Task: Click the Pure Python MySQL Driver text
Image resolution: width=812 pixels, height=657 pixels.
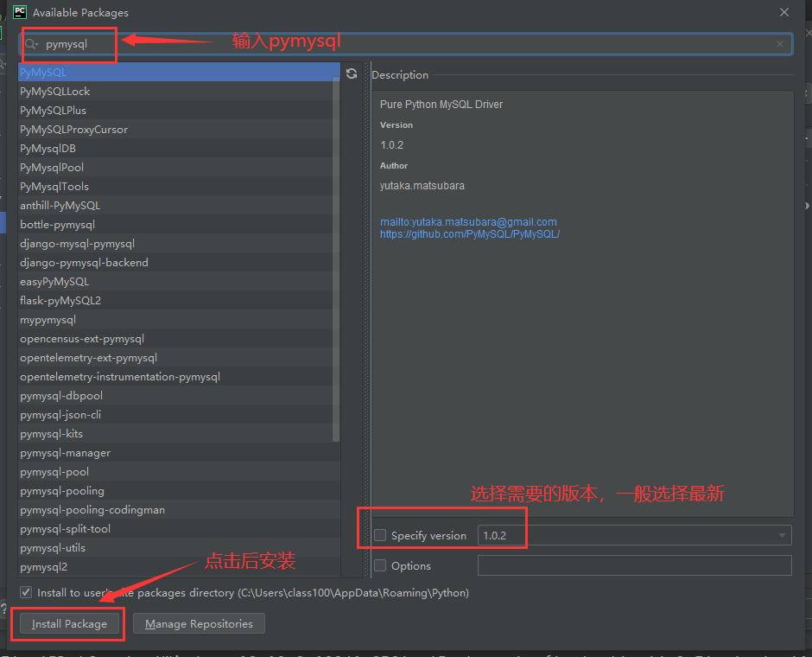Action: tap(441, 104)
